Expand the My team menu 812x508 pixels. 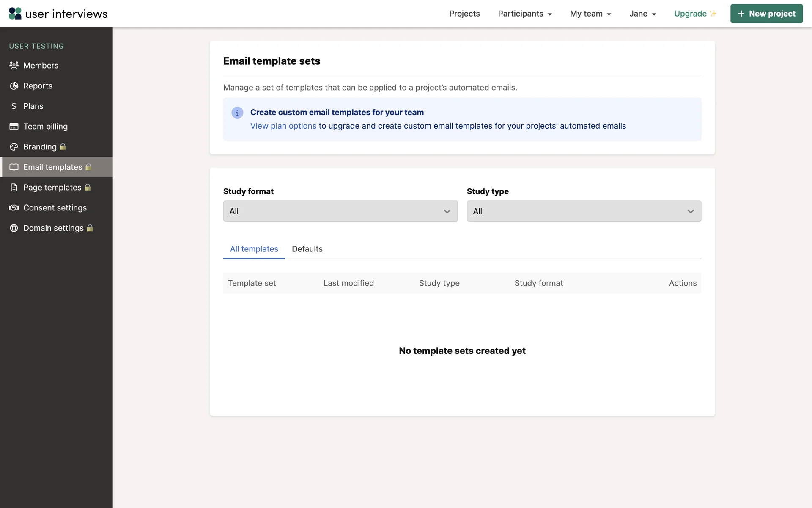click(x=590, y=14)
